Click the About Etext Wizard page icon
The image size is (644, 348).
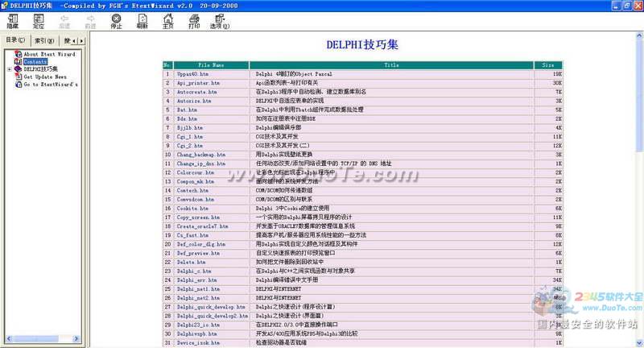[18, 54]
